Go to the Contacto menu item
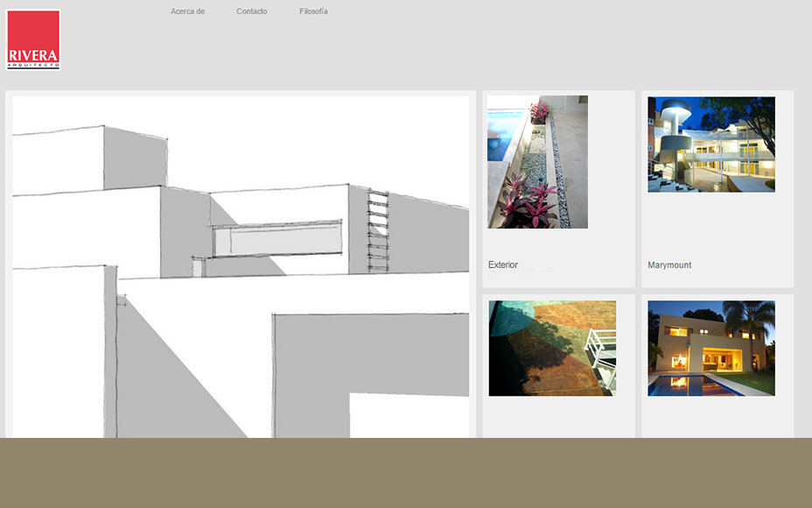The width and height of the screenshot is (812, 508). pyautogui.click(x=252, y=11)
